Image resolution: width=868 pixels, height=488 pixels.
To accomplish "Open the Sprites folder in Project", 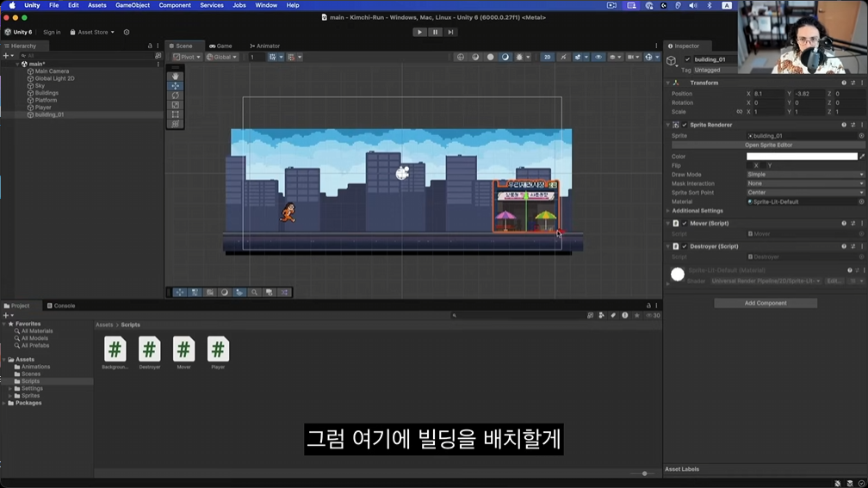I will (x=30, y=396).
